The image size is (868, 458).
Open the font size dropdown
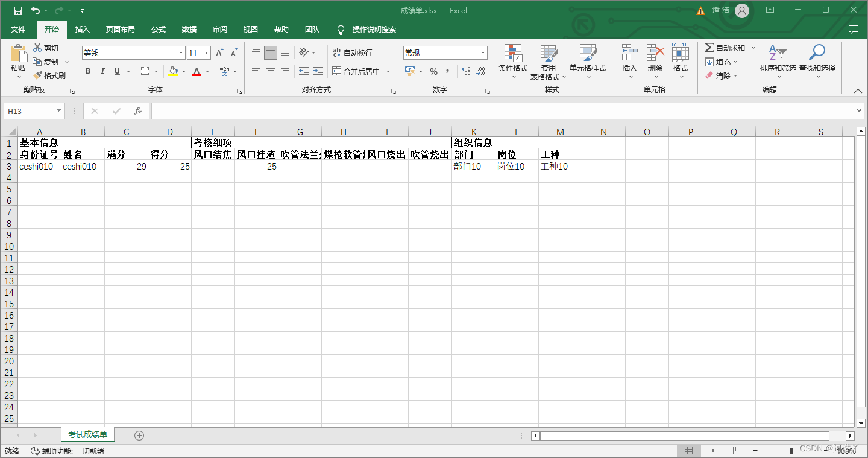205,52
